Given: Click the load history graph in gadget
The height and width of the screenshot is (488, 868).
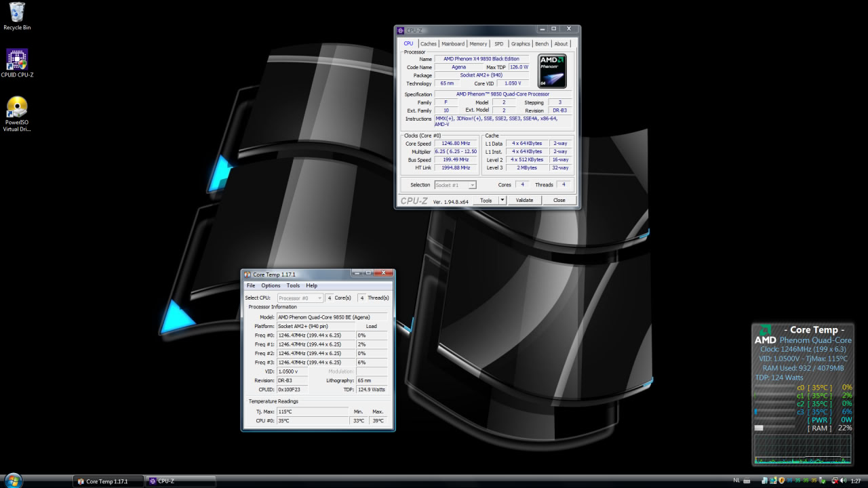Looking at the screenshot, I should pos(802,449).
